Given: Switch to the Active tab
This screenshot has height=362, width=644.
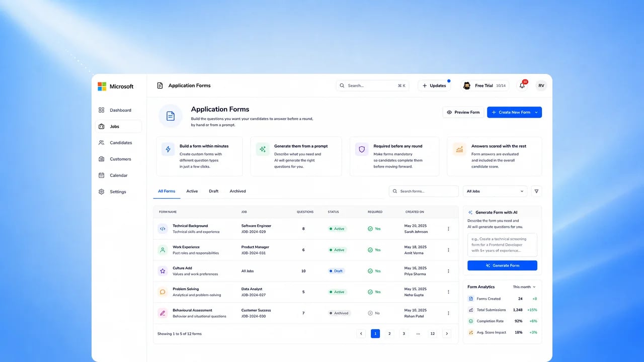Looking at the screenshot, I should [x=192, y=191].
